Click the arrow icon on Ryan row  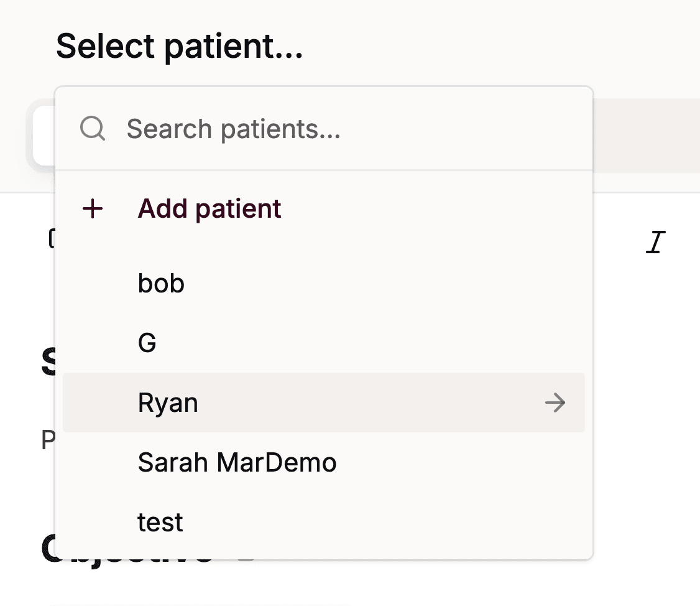(x=555, y=403)
